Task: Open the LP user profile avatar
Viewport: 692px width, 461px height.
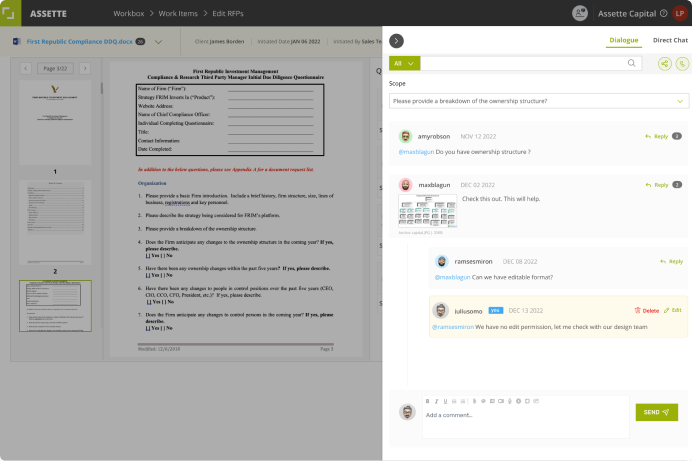Action: pyautogui.click(x=680, y=13)
